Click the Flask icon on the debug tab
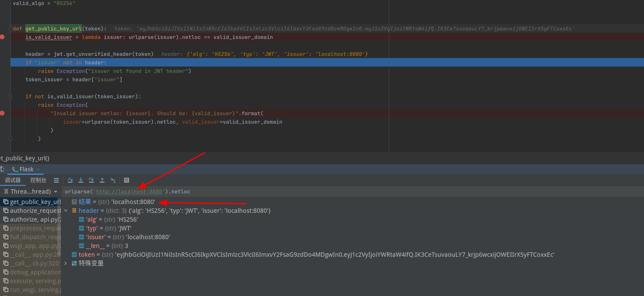644x296 pixels. click(15, 170)
